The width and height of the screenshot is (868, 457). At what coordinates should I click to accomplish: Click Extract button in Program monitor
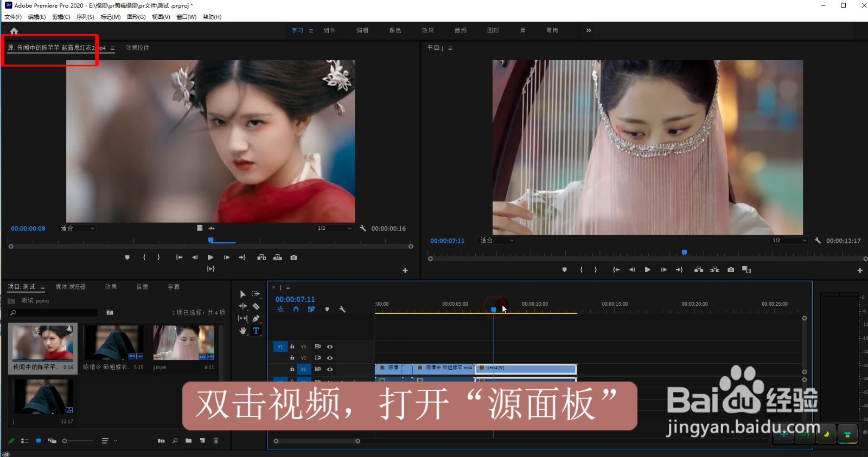coord(715,269)
